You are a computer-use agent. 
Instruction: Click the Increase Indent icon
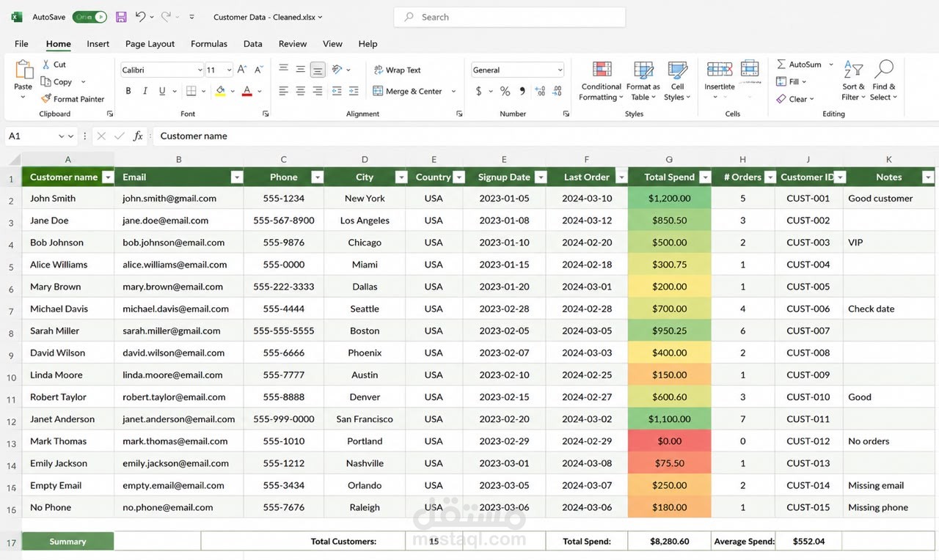[354, 91]
